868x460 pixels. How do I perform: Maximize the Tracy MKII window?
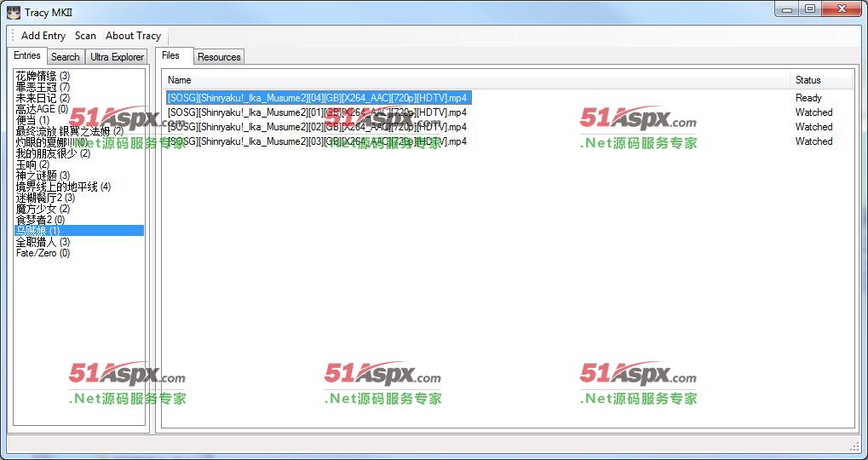click(x=810, y=9)
